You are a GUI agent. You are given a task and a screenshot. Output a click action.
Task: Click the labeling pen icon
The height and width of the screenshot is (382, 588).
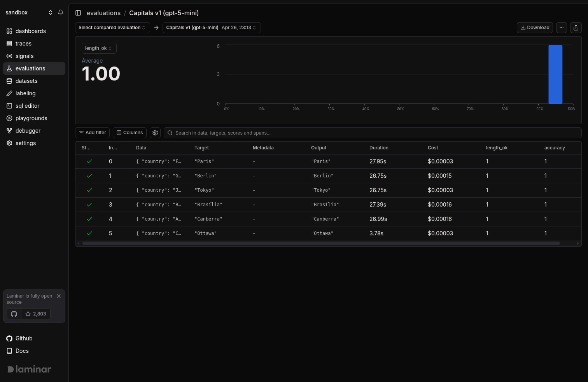(x=9, y=93)
